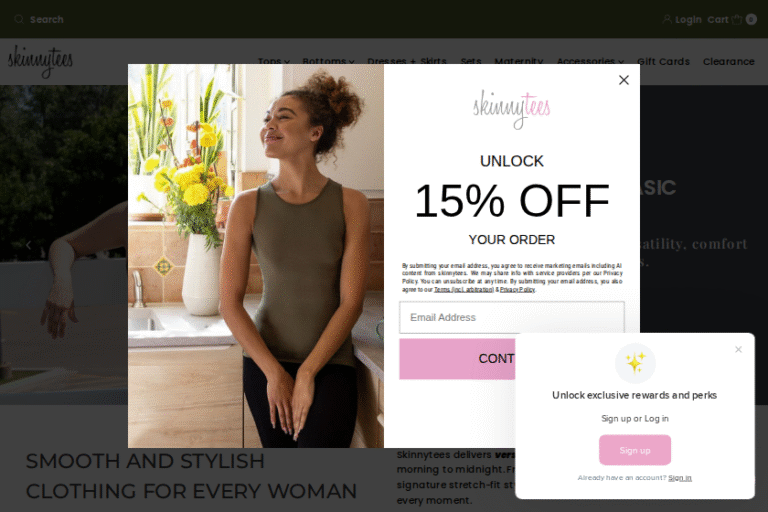The height and width of the screenshot is (512, 768).
Task: Click the sparkle rewards icon
Action: [635, 363]
